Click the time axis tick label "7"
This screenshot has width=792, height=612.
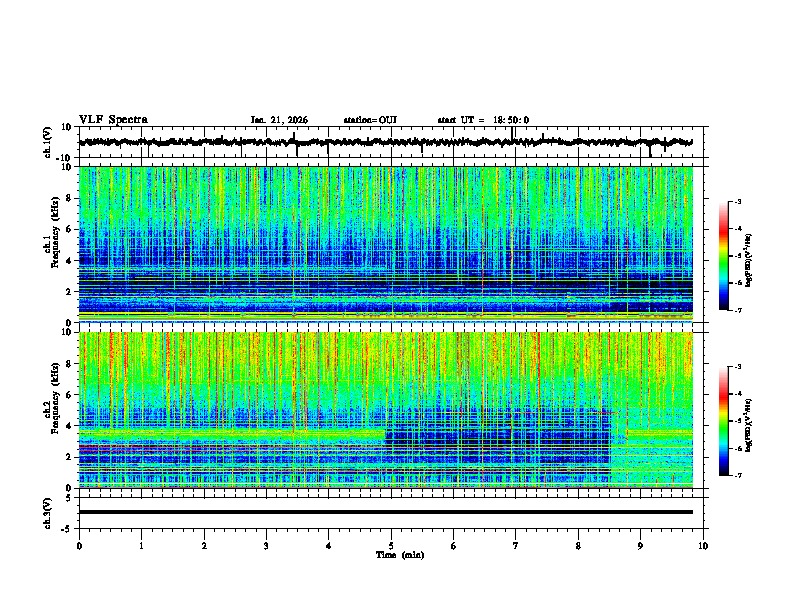(x=516, y=546)
